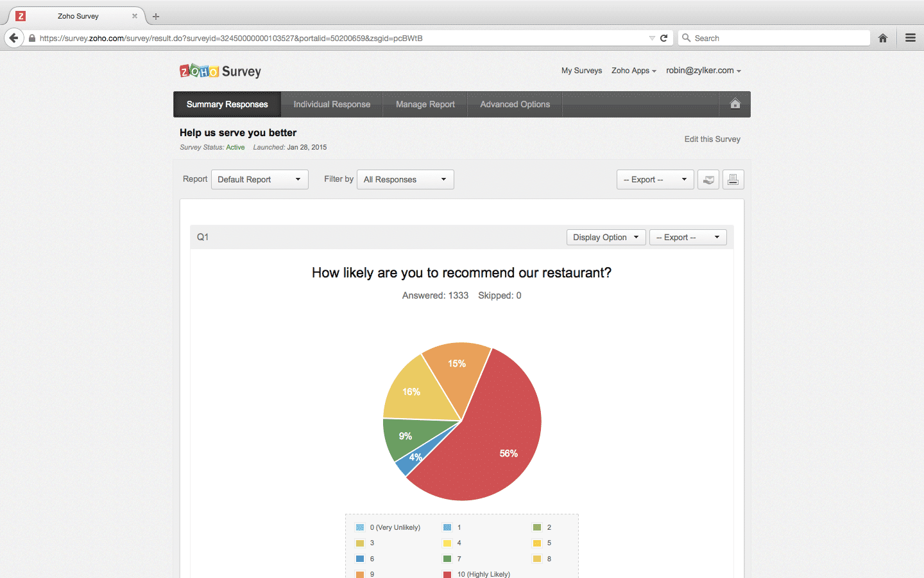Switch to the Individual Response tab
924x578 pixels.
click(x=332, y=104)
